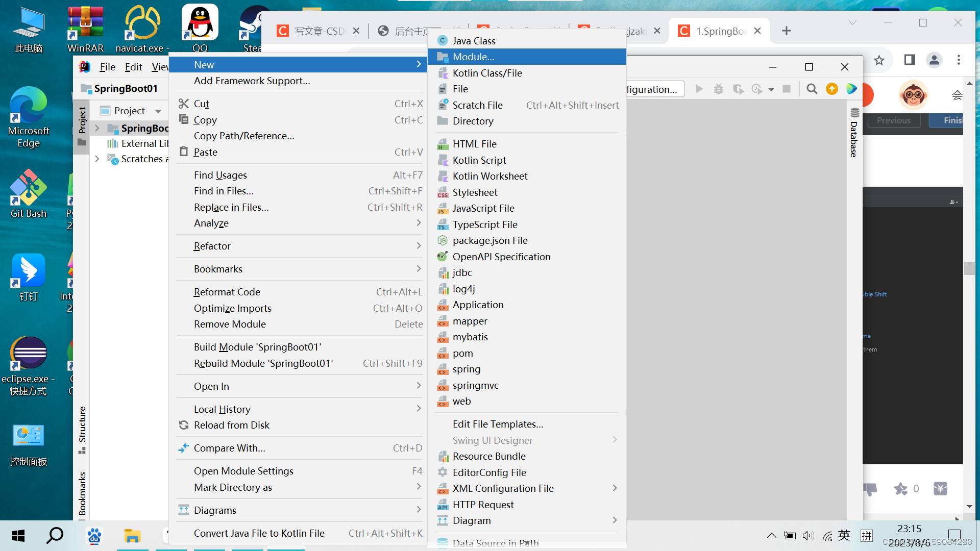Click the browser bookmark star icon

(879, 60)
